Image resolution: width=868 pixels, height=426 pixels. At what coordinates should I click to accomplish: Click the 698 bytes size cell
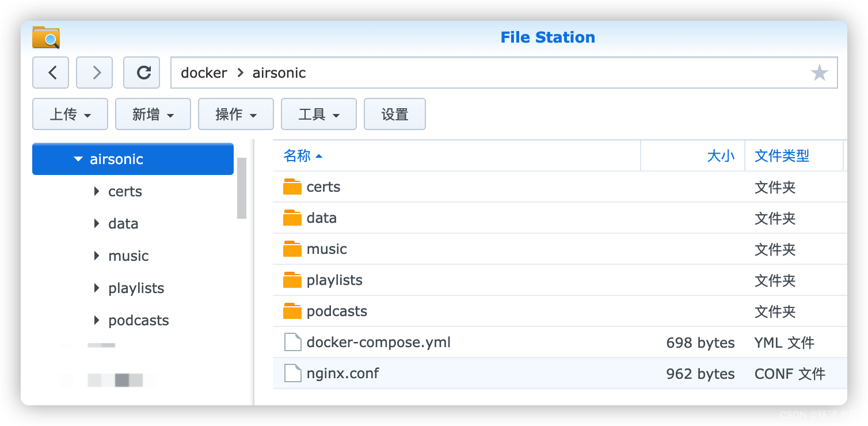click(x=701, y=343)
